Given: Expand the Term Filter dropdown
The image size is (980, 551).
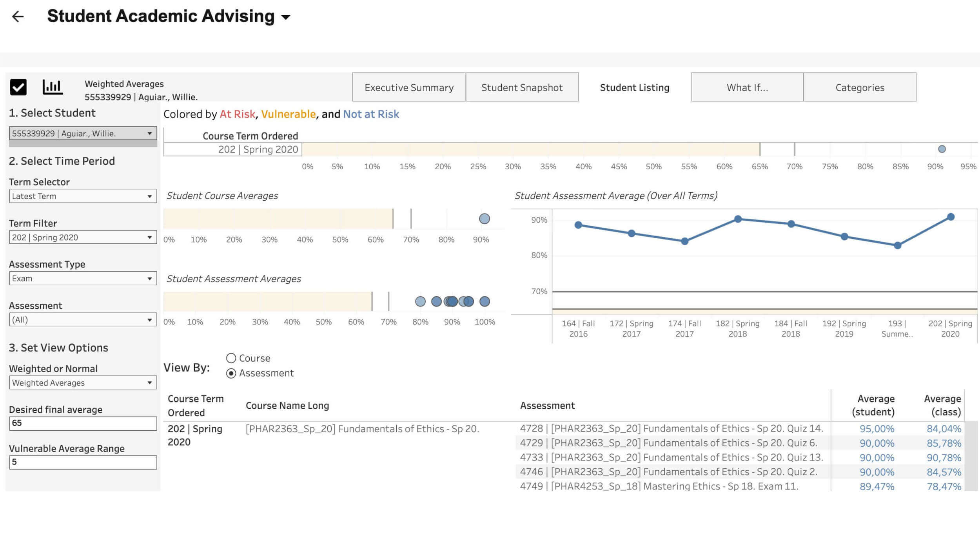Looking at the screenshot, I should point(83,237).
